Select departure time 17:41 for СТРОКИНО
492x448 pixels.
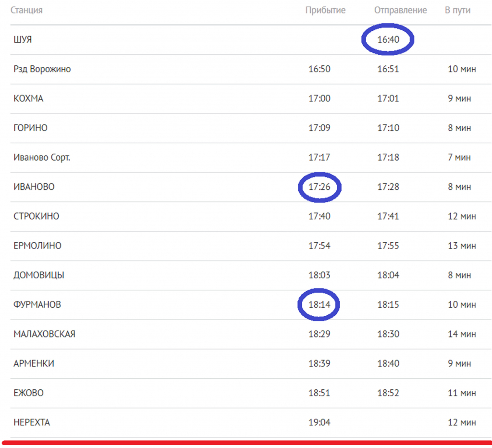(x=388, y=216)
